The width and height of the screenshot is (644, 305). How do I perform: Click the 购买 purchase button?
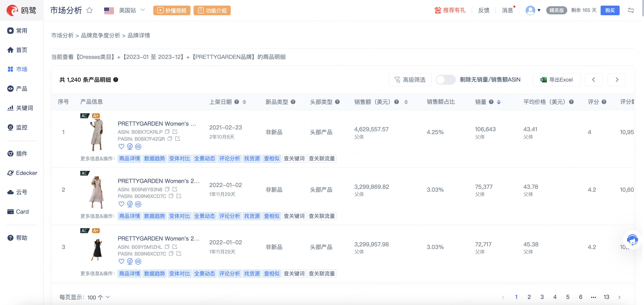[610, 10]
